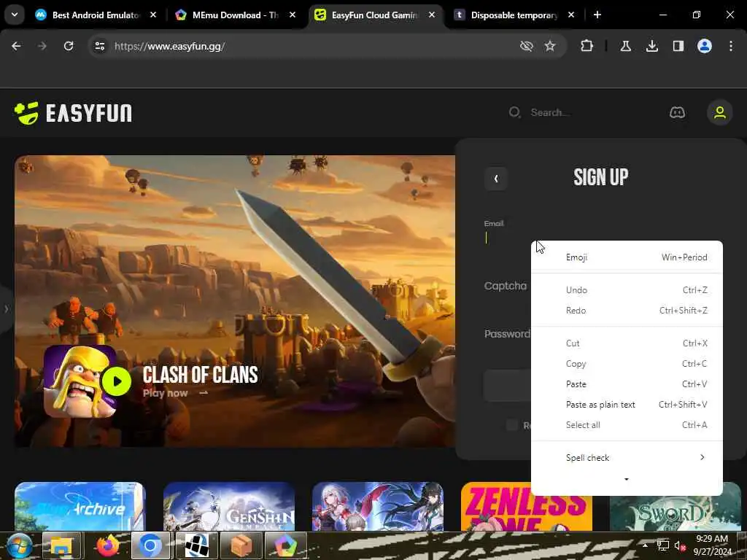The height and width of the screenshot is (560, 747).
Task: Click the easyfun.gg address bar URL
Action: pyautogui.click(x=169, y=46)
